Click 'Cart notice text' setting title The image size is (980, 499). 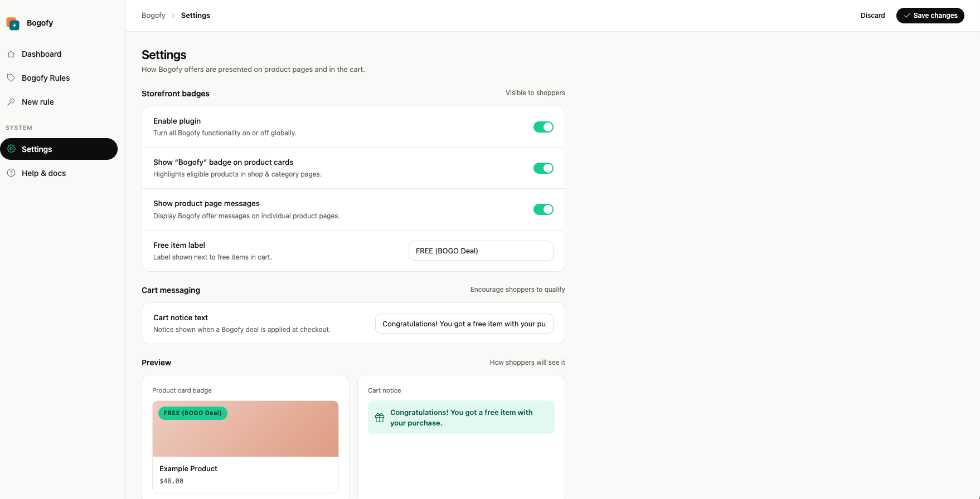coord(181,317)
